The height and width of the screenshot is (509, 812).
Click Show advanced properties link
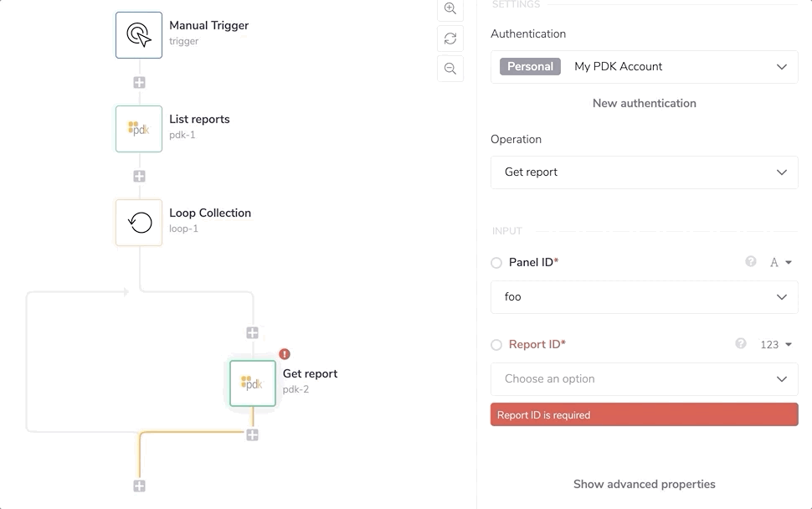(x=644, y=484)
